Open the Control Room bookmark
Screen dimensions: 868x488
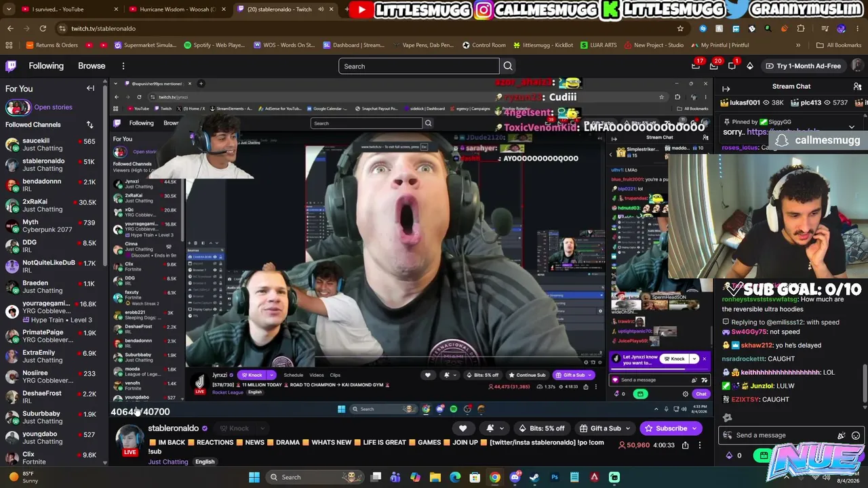coord(484,45)
